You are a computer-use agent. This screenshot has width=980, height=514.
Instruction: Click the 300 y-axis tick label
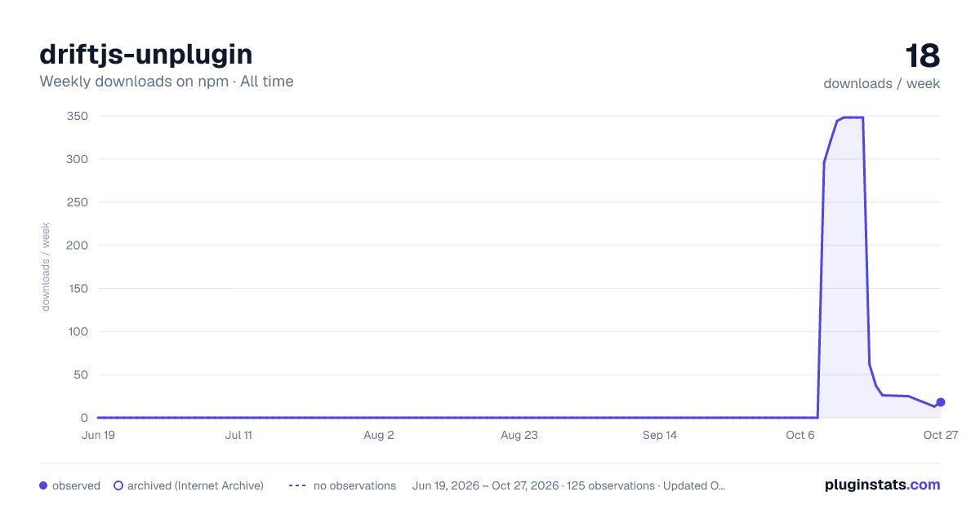pos(78,159)
